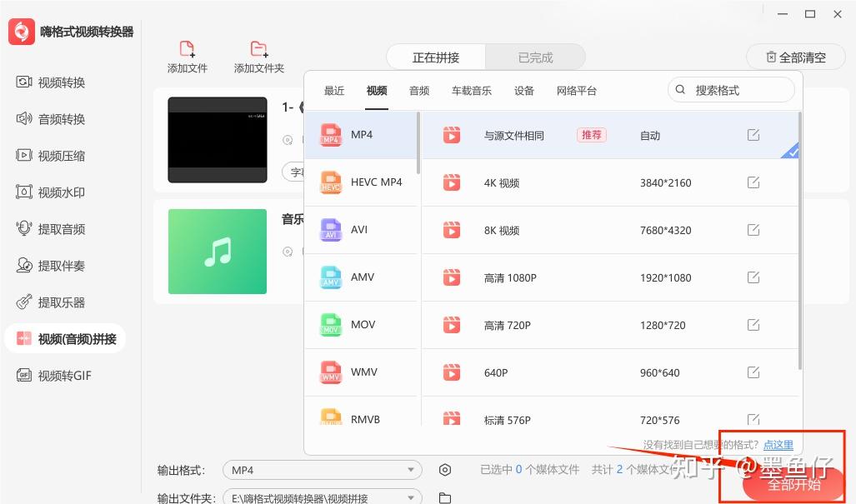Switch to the 音频 format tab

[x=419, y=91]
